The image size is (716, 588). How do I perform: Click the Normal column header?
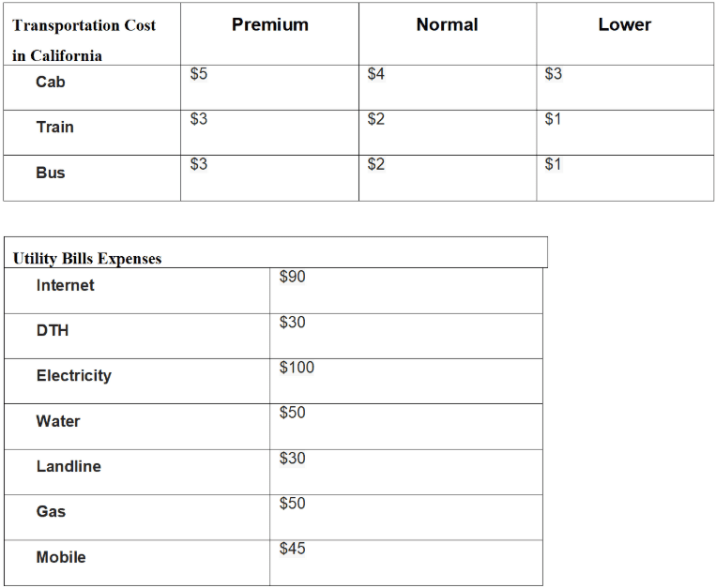(x=447, y=25)
